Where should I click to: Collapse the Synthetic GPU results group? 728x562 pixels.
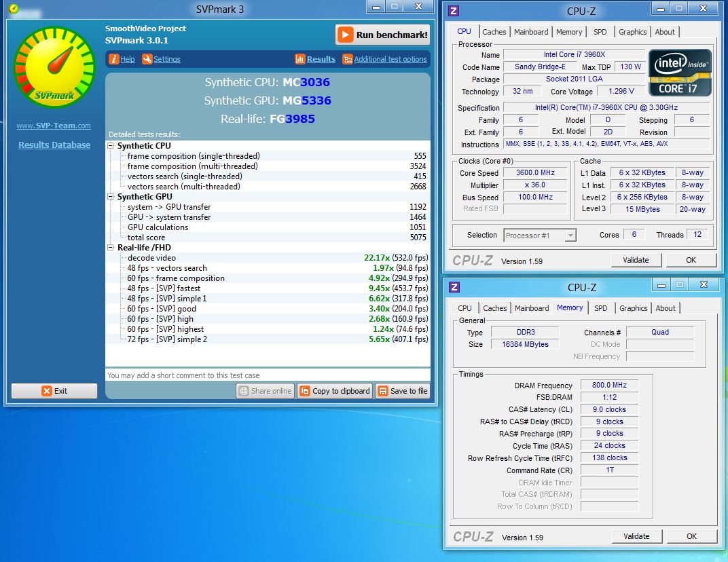coord(111,197)
